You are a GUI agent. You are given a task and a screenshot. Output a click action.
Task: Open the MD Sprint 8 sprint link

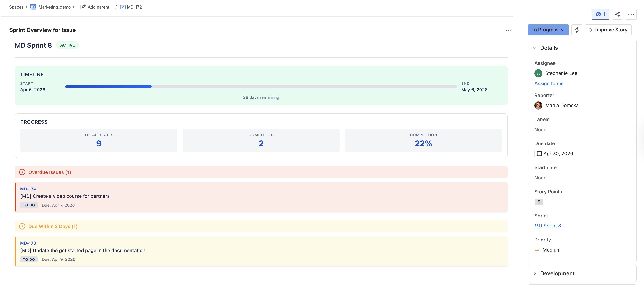click(548, 226)
